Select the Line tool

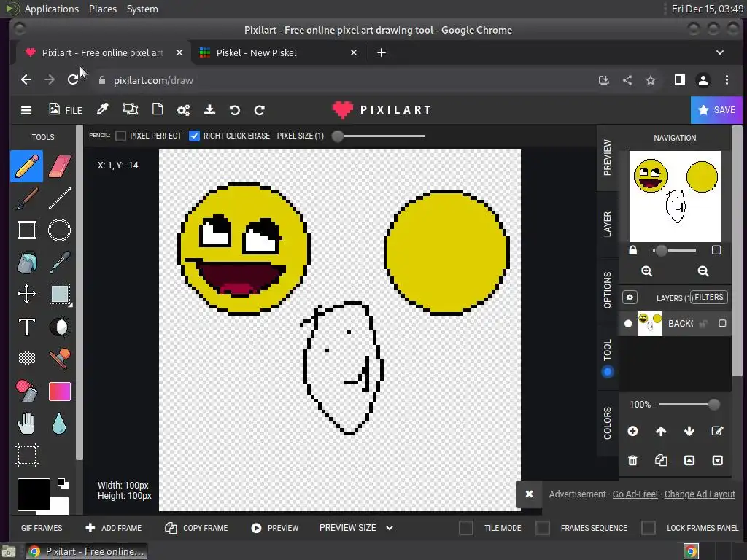[x=60, y=198]
